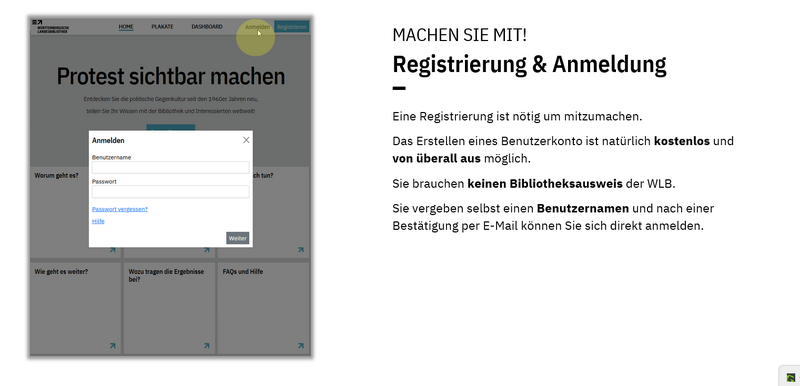Click the Passwort input field
This screenshot has width=800, height=386.
coord(170,191)
